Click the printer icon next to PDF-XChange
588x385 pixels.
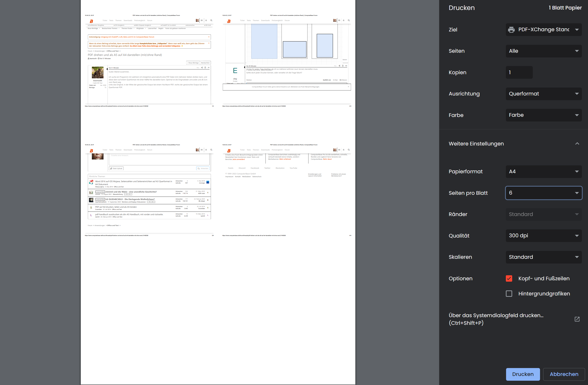511,30
